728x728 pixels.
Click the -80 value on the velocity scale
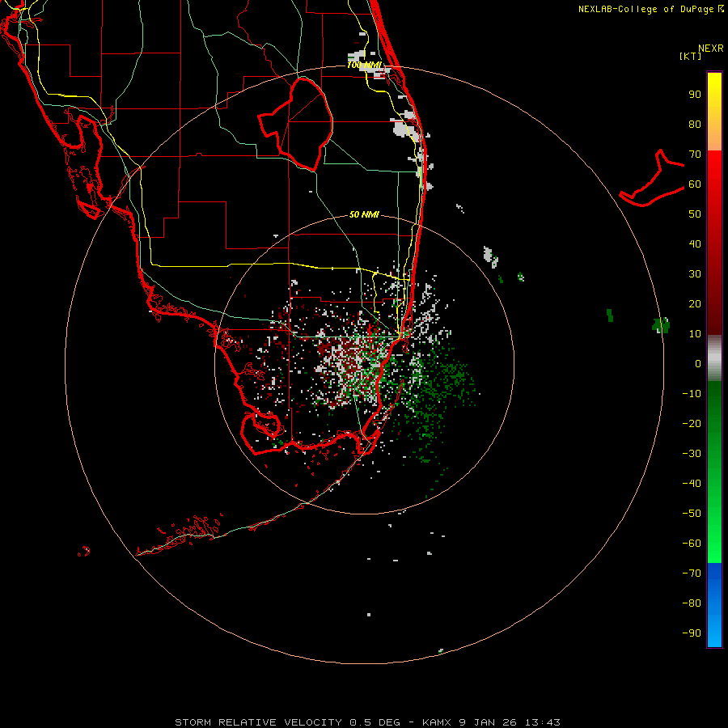pos(692,603)
